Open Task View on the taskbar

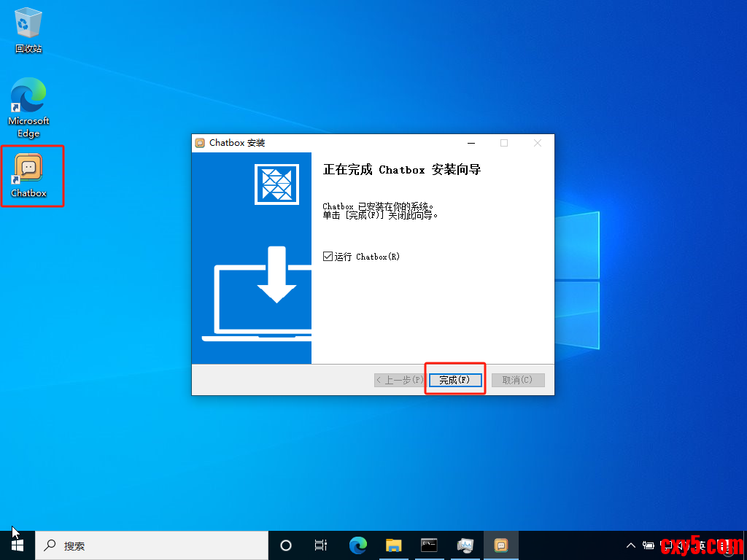pyautogui.click(x=321, y=545)
